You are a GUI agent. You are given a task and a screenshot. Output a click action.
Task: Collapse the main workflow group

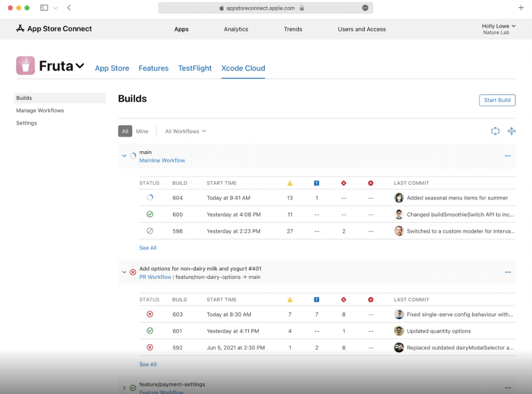(x=124, y=156)
